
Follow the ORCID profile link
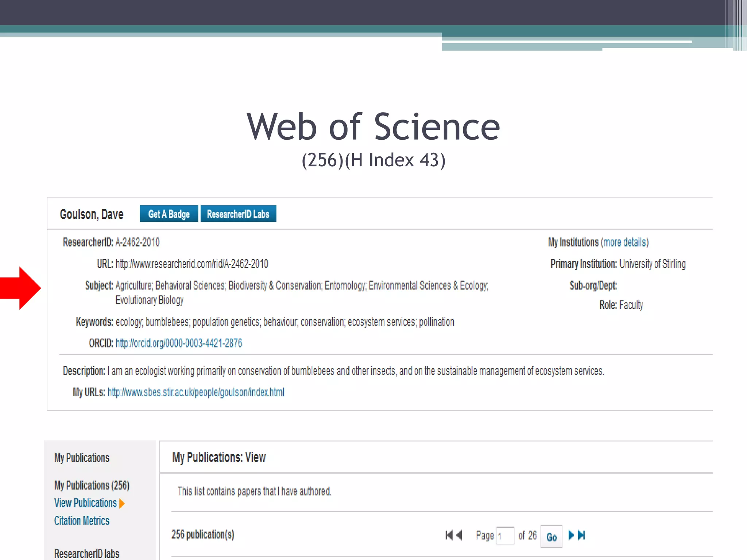(179, 343)
